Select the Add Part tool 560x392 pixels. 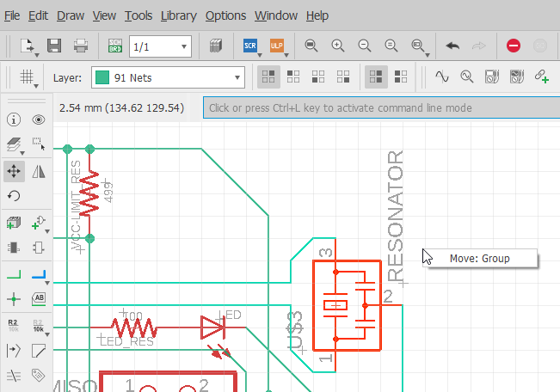click(x=14, y=223)
